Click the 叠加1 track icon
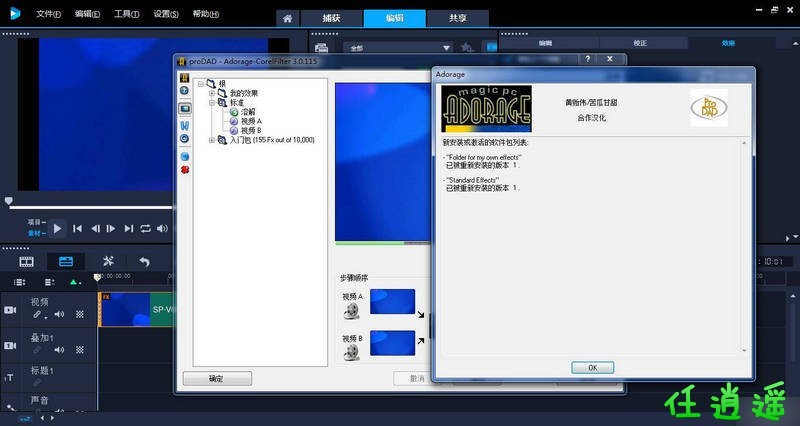The width and height of the screenshot is (800, 426). tap(10, 345)
